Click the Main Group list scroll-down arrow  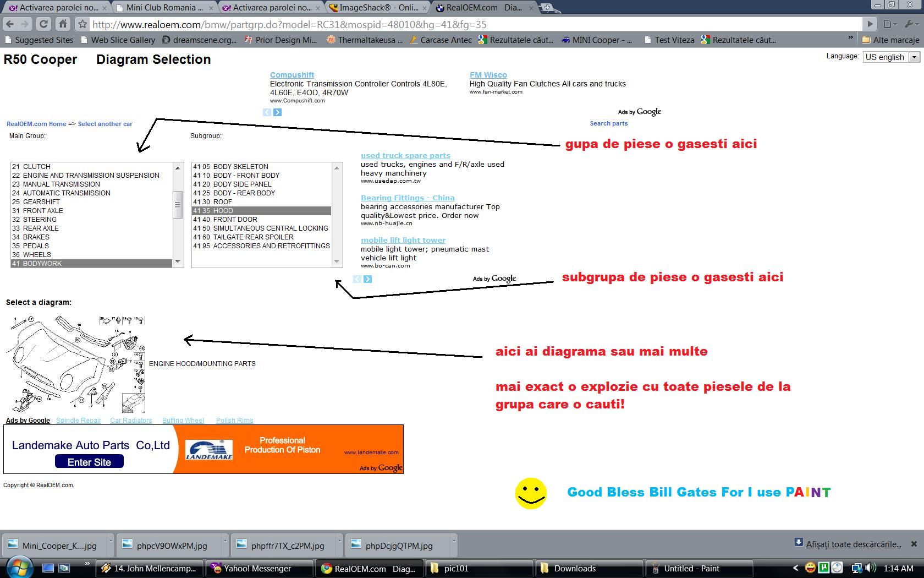pos(178,262)
